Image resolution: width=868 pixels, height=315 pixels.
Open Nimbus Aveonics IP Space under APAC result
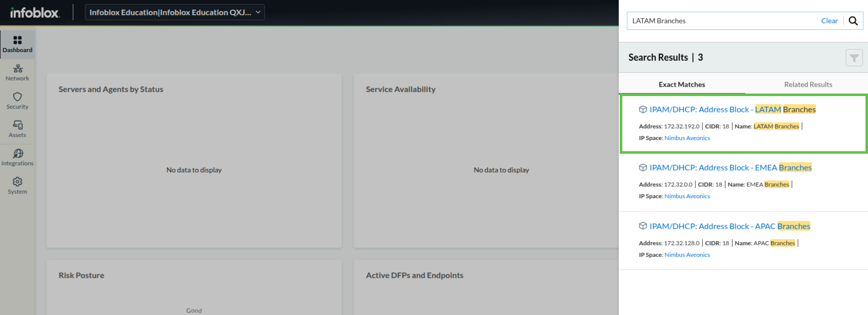pyautogui.click(x=687, y=255)
